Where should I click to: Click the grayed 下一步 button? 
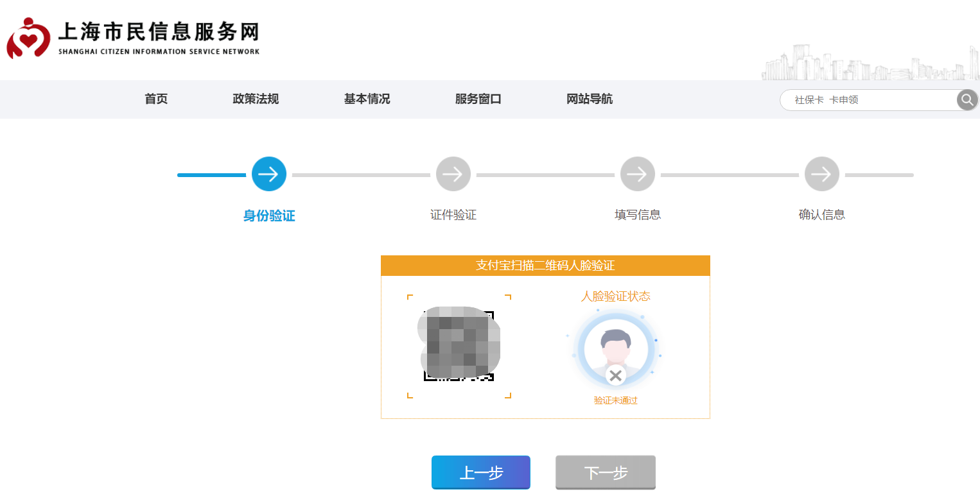[x=606, y=473]
